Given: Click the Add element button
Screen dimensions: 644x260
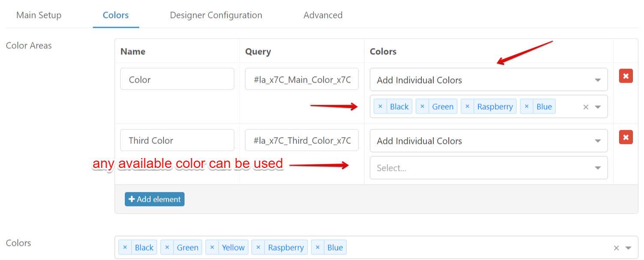Looking at the screenshot, I should tap(154, 199).
